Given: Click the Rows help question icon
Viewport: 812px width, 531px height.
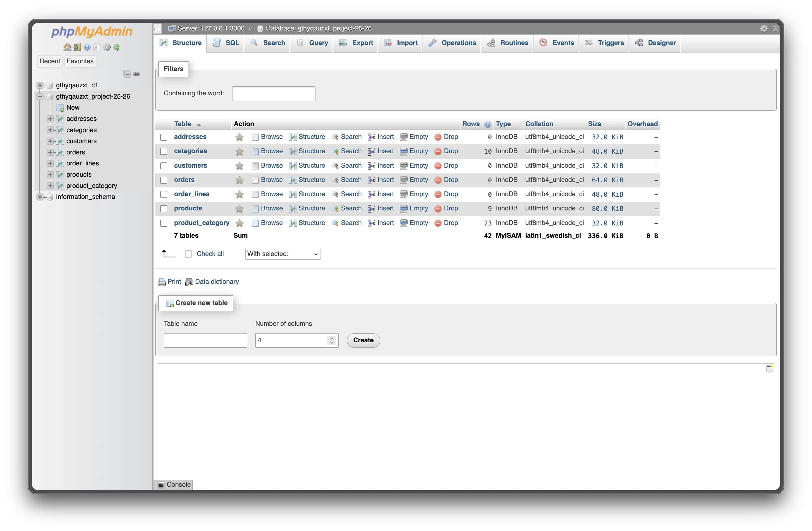Looking at the screenshot, I should [488, 124].
